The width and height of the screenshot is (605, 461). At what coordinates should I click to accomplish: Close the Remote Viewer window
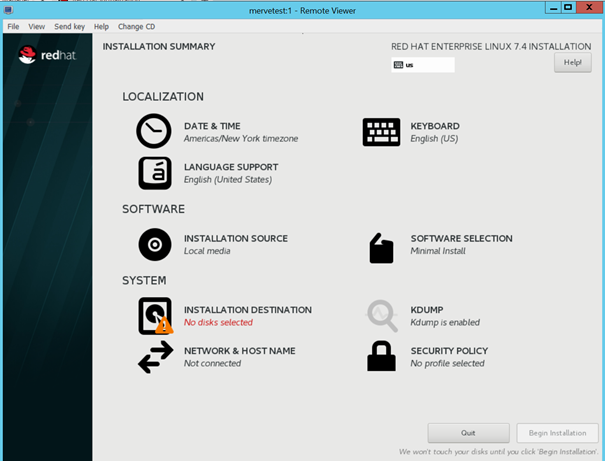pos(589,7)
